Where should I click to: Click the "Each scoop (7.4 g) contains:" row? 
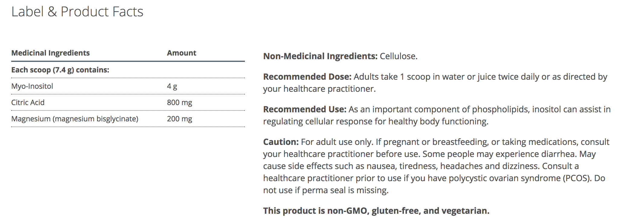(x=60, y=70)
